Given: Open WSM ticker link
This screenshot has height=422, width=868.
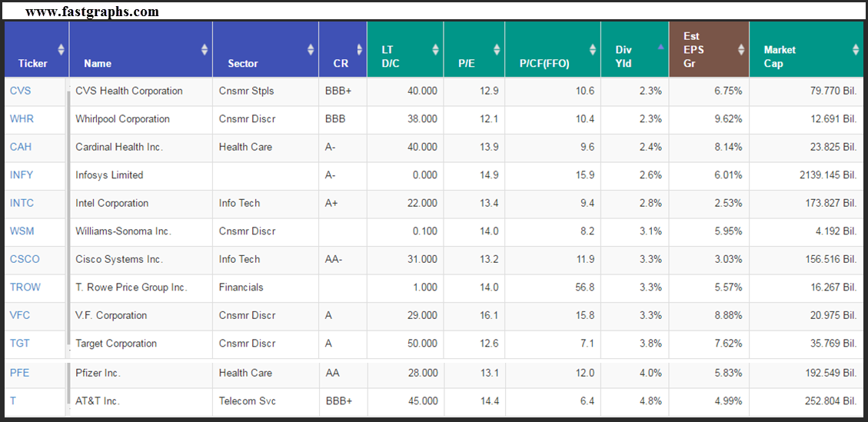Looking at the screenshot, I should point(22,231).
